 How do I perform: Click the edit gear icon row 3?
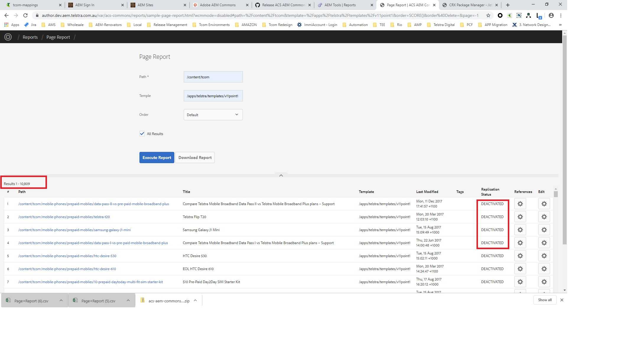544,230
